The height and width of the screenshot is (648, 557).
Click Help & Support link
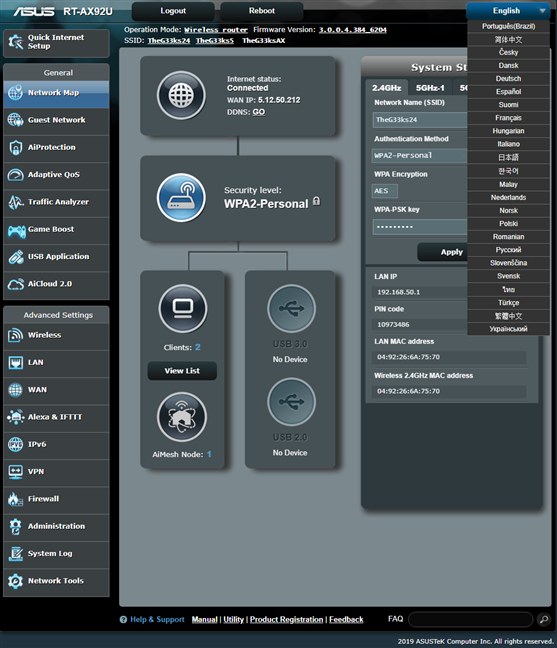157,619
